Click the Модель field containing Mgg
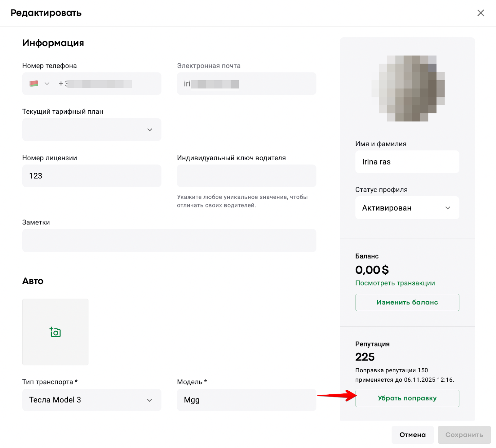 [246, 400]
